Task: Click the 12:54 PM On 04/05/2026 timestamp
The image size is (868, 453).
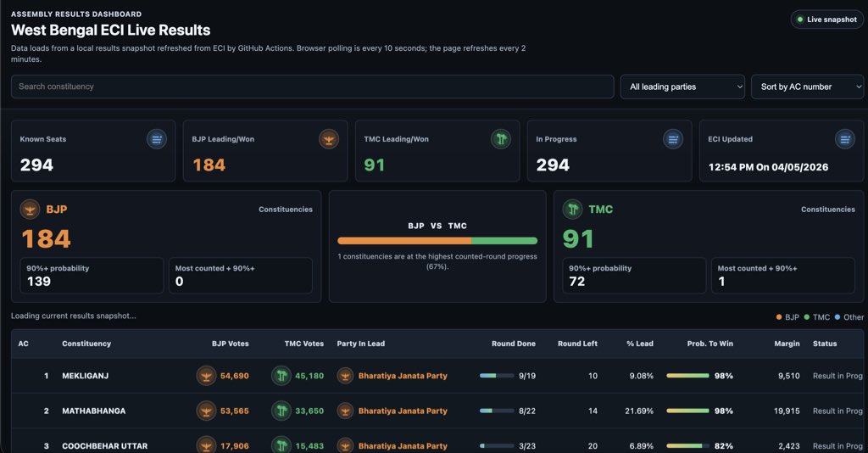Action: pyautogui.click(x=768, y=167)
